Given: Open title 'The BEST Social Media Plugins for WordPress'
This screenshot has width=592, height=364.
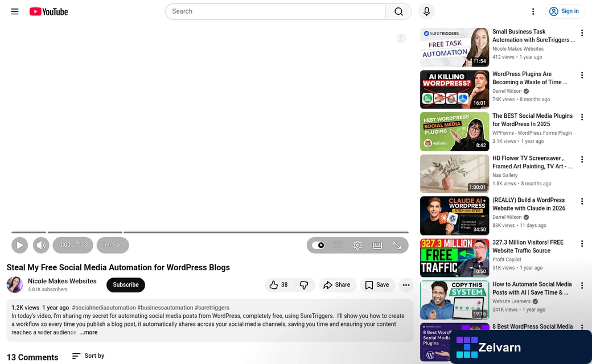Looking at the screenshot, I should pyautogui.click(x=532, y=120).
